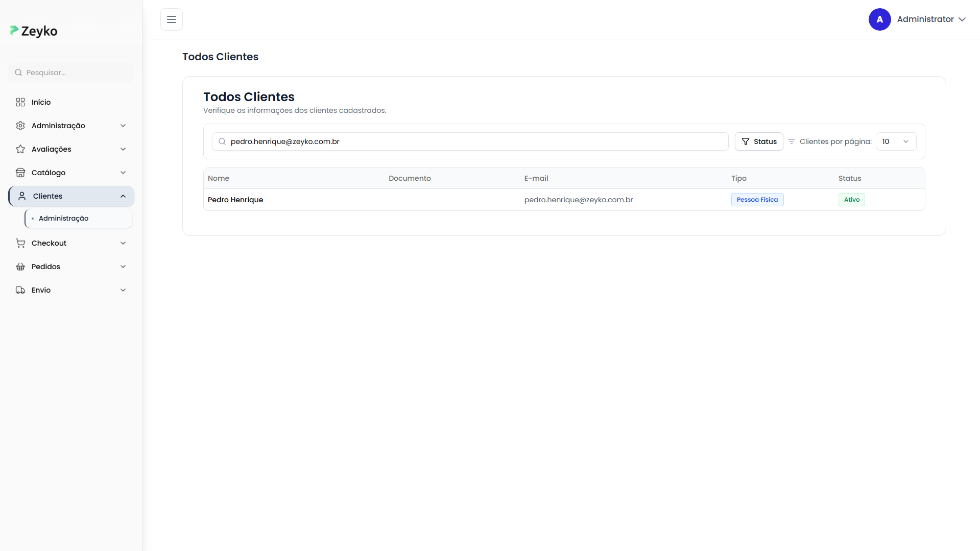Click the Envio truck icon
Viewport: 980px width, 551px height.
click(x=20, y=290)
